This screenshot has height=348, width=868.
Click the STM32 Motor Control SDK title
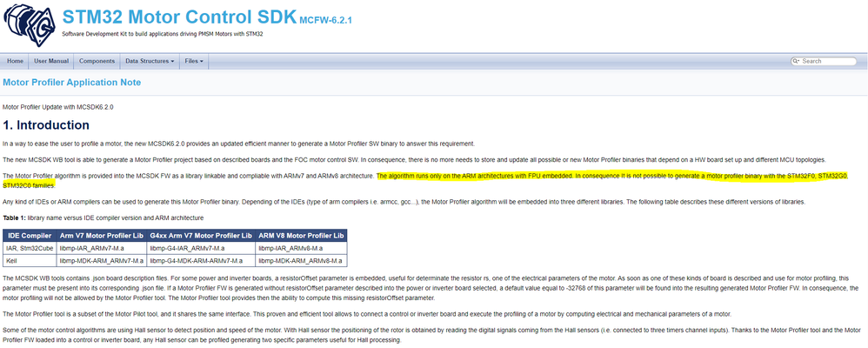click(x=179, y=17)
